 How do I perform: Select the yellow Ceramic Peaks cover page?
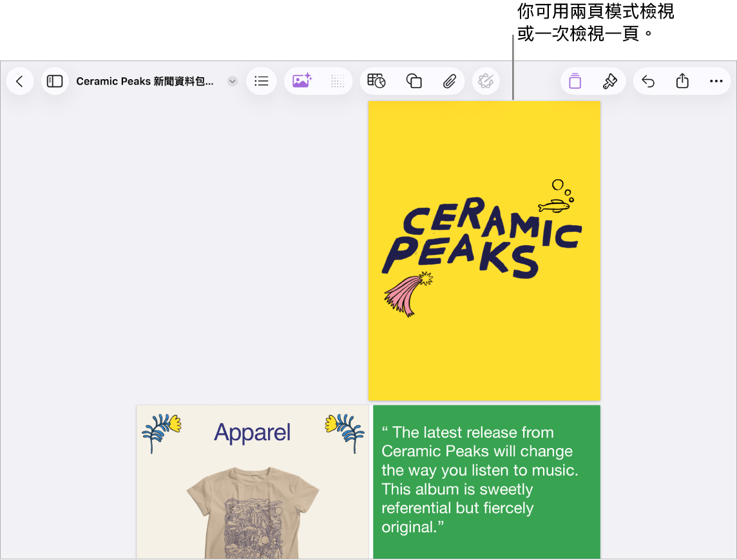[x=484, y=251]
